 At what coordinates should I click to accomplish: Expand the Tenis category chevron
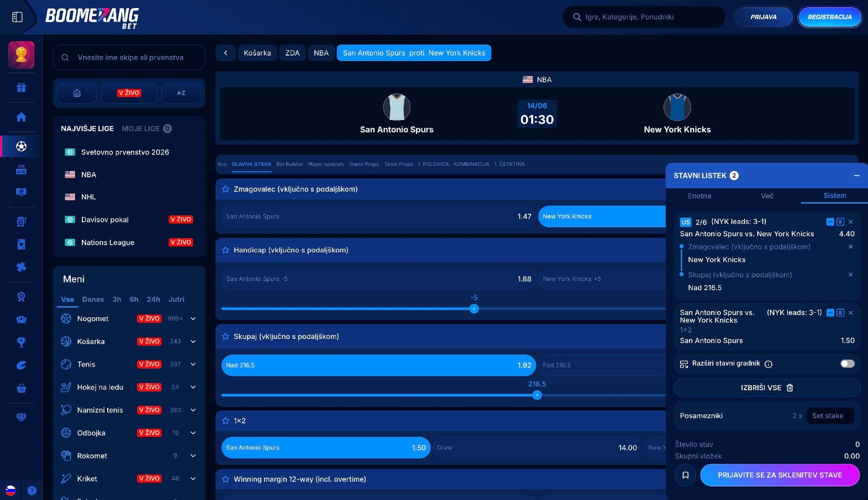click(x=193, y=364)
